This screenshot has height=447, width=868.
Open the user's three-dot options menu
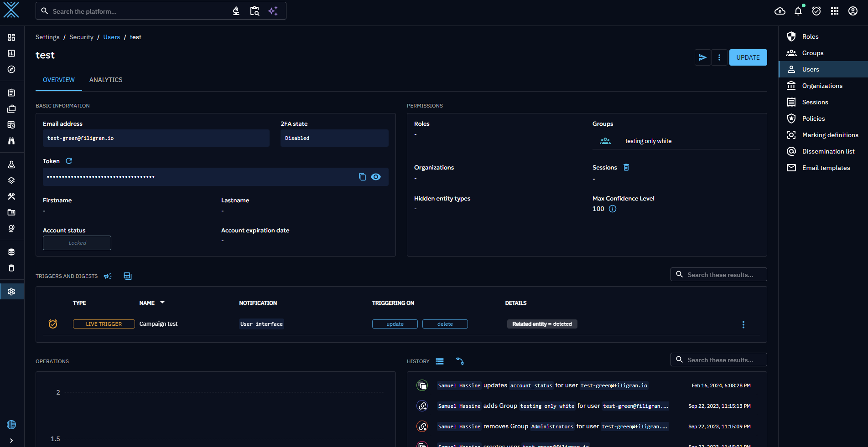point(719,57)
